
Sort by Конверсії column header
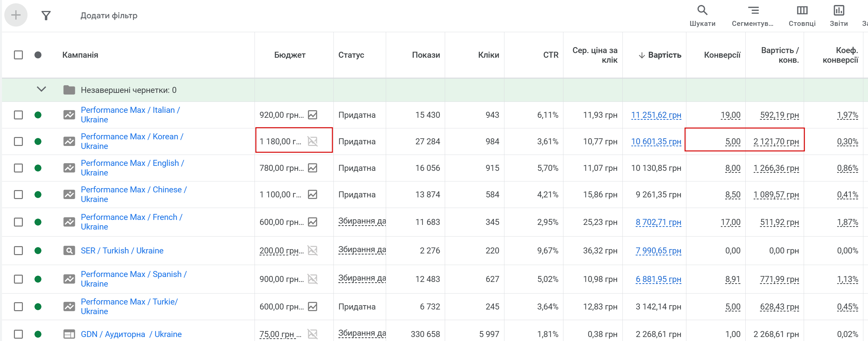(722, 55)
